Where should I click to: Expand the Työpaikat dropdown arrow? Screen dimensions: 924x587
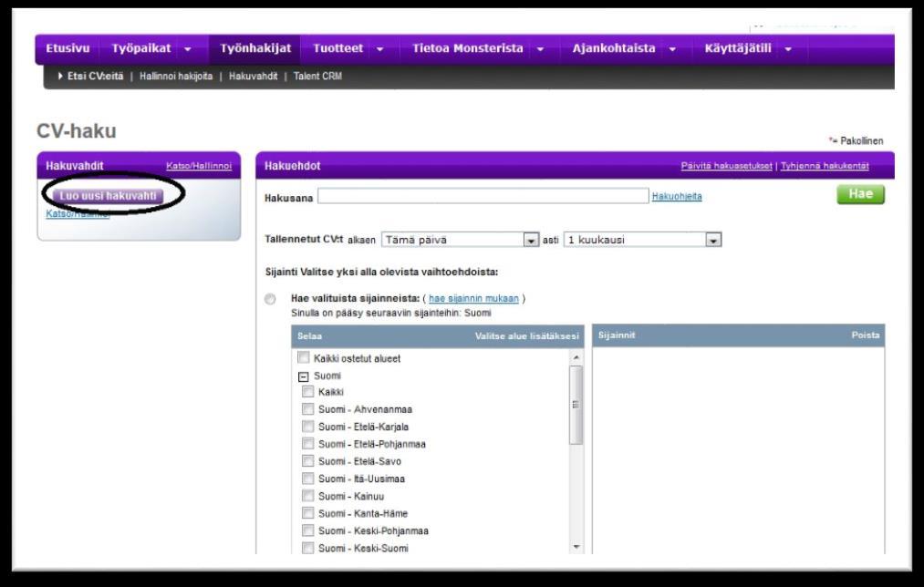(x=187, y=49)
